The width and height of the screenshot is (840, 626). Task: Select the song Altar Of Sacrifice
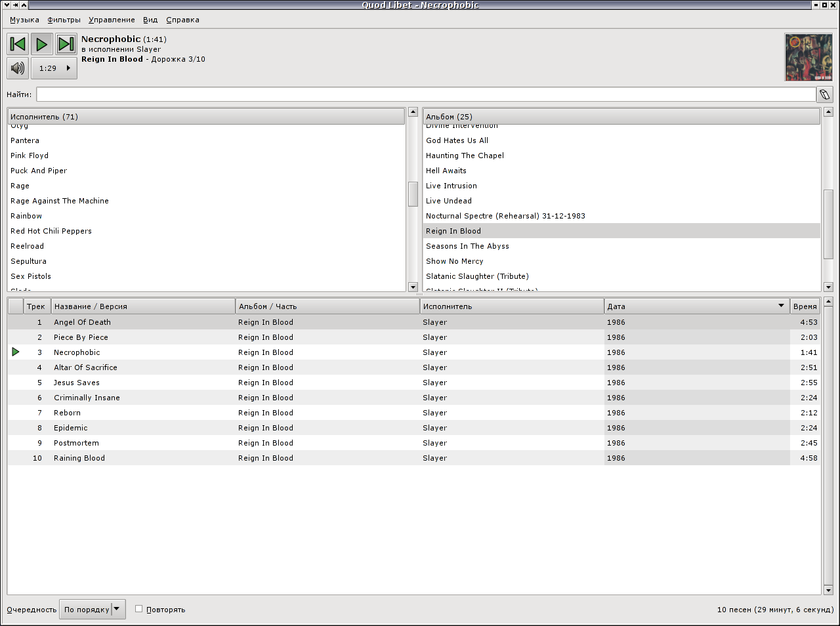414,367
